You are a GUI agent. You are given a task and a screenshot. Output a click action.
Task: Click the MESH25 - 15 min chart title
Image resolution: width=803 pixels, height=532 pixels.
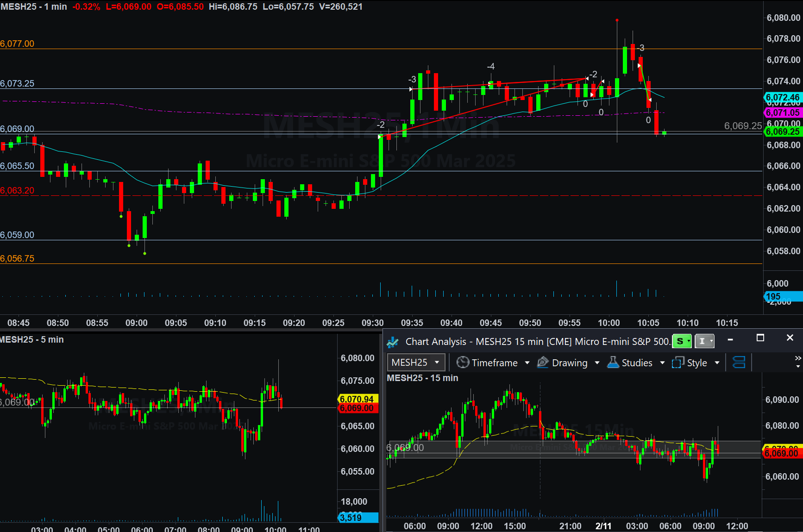point(422,378)
